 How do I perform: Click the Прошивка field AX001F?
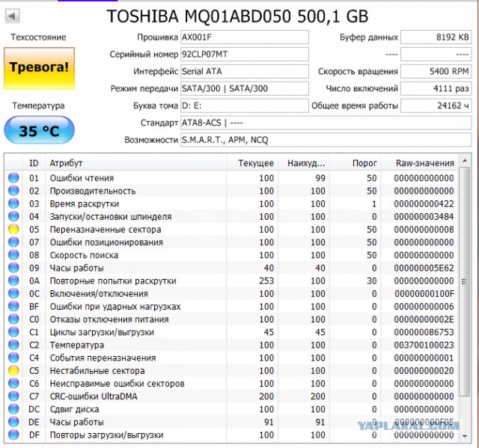click(x=245, y=37)
